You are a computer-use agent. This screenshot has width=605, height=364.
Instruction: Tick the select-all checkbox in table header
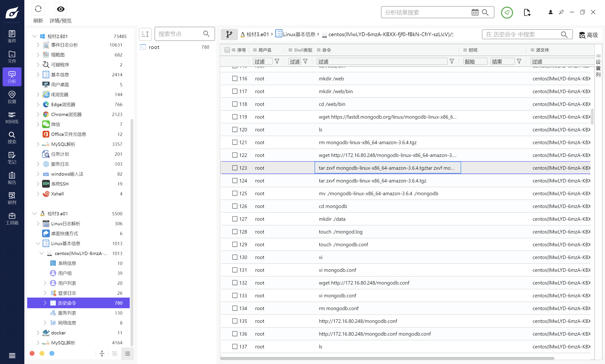tap(227, 50)
